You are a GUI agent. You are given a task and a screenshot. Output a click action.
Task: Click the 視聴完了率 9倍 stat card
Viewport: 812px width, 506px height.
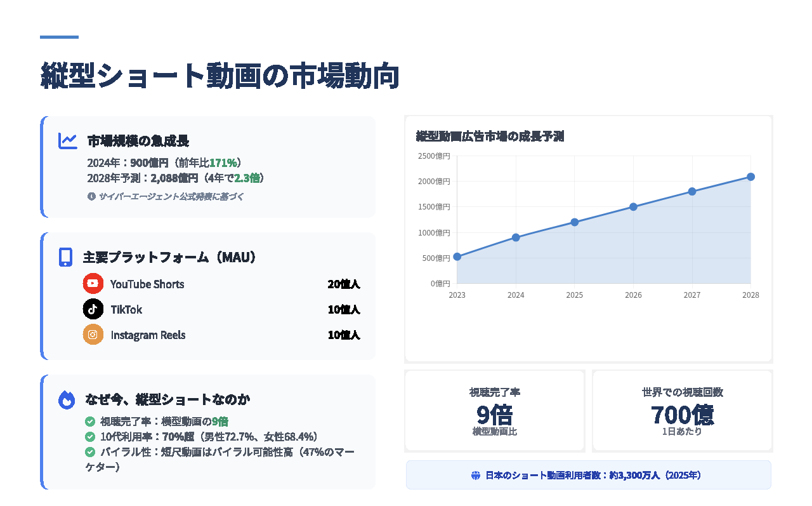pos(494,411)
